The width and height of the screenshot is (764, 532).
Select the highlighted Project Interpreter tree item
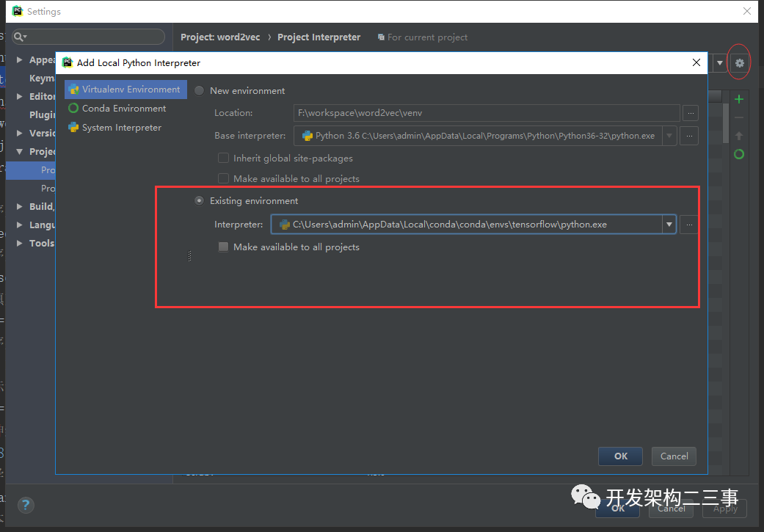tap(31, 170)
